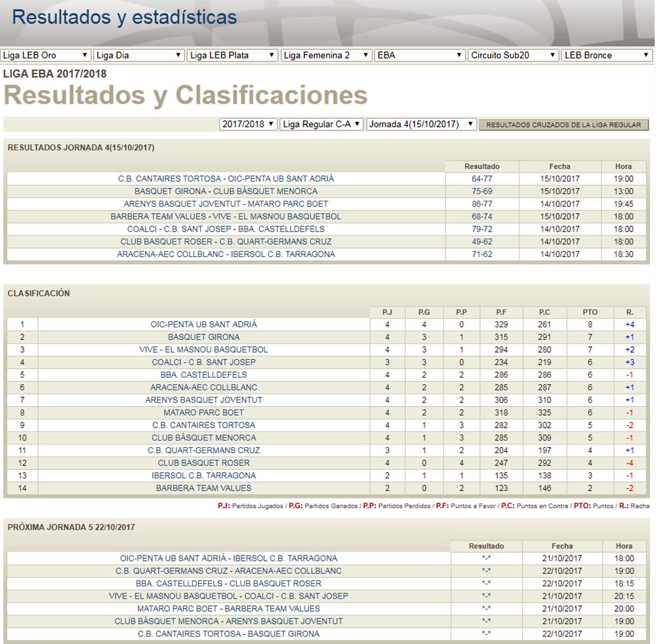
Task: Open the Liga Femenina 2 dropdown
Action: pyautogui.click(x=326, y=55)
